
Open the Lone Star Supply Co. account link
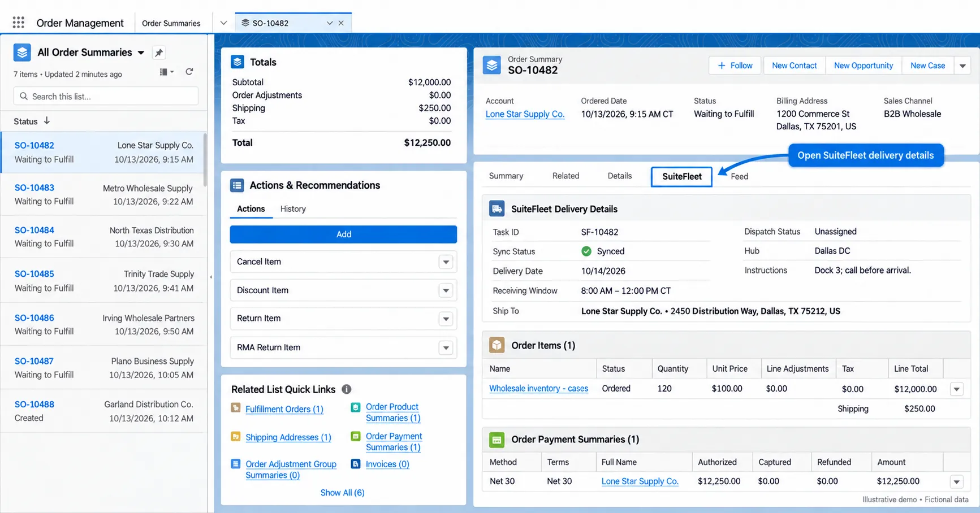pyautogui.click(x=525, y=114)
